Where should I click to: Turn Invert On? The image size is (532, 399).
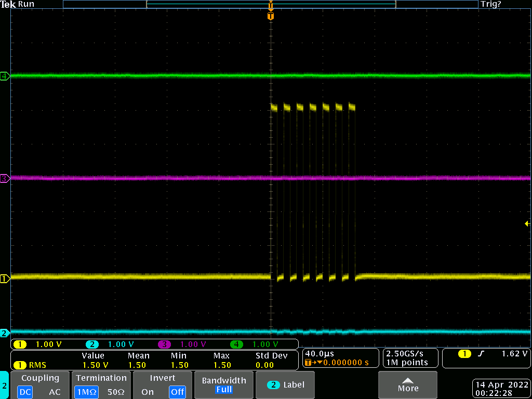(x=148, y=392)
